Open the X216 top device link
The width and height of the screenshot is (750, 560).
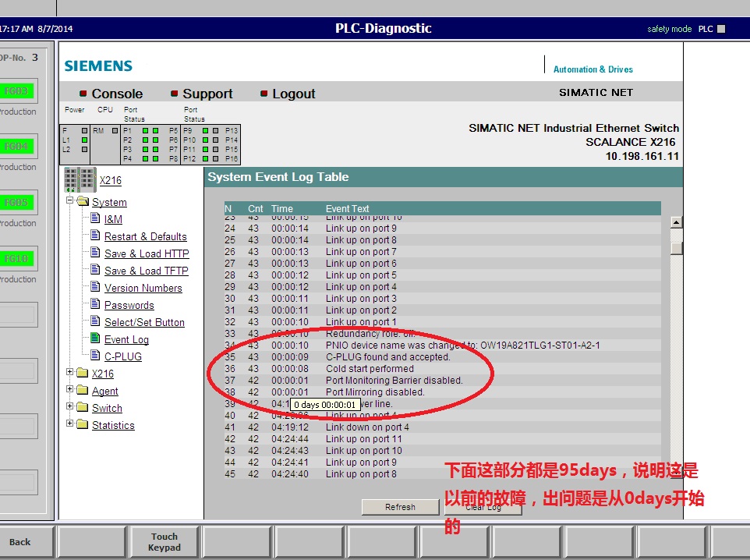(111, 180)
